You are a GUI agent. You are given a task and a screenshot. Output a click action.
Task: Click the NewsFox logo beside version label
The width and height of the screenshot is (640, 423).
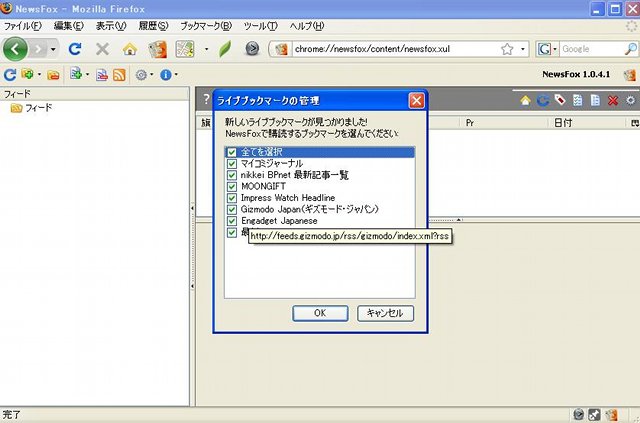click(629, 75)
